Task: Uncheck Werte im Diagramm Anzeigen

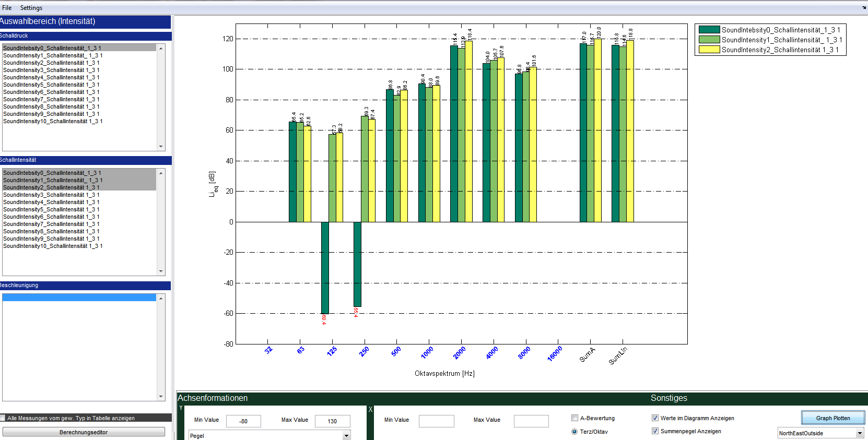Action: [655, 418]
